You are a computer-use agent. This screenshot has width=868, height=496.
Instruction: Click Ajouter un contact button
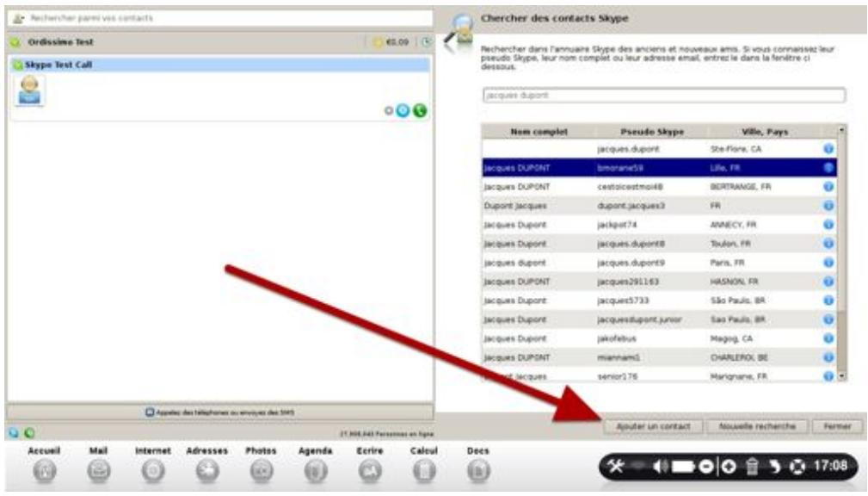point(653,426)
